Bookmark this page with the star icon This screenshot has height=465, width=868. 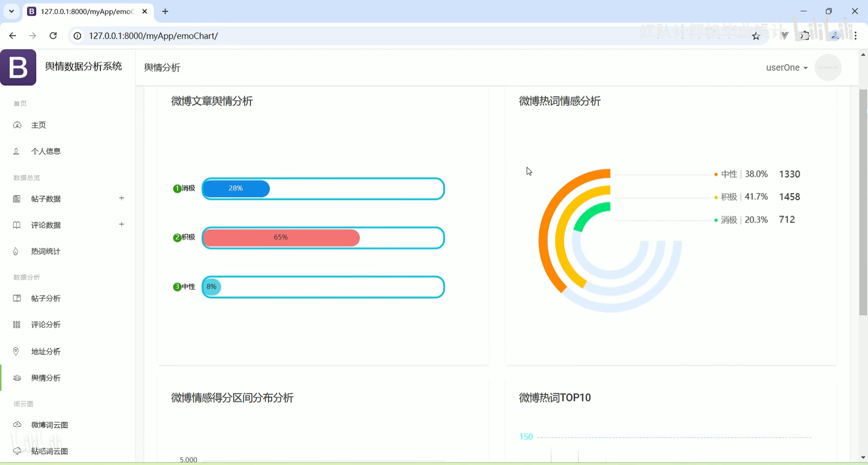756,36
